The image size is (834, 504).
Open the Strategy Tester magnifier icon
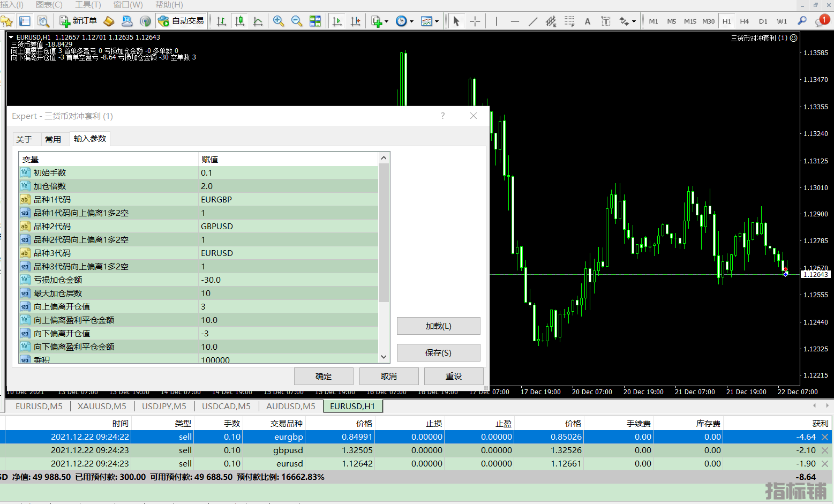(43, 21)
